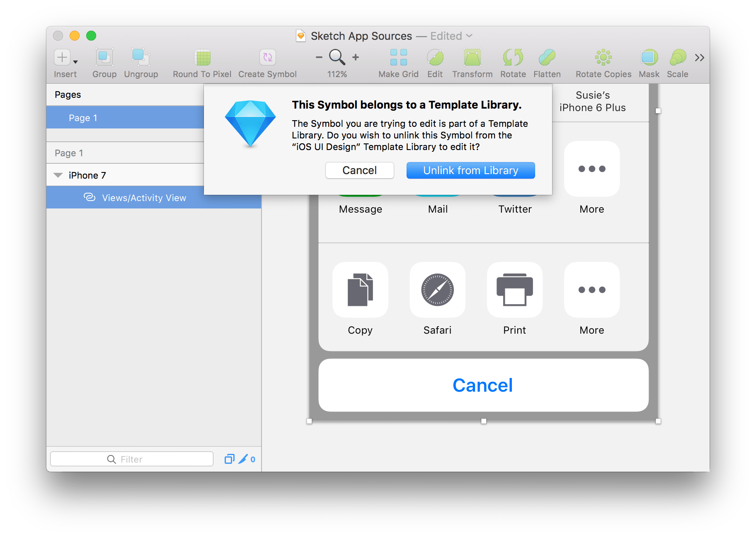Viewport: 756px width, 538px height.
Task: Expand the Insert dropdown arrow
Action: point(75,62)
